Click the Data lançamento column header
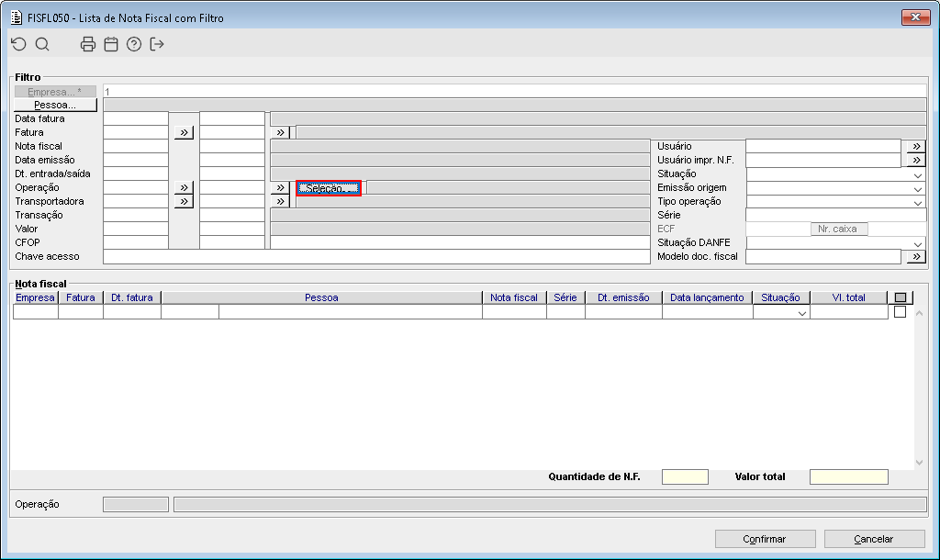 pos(708,297)
